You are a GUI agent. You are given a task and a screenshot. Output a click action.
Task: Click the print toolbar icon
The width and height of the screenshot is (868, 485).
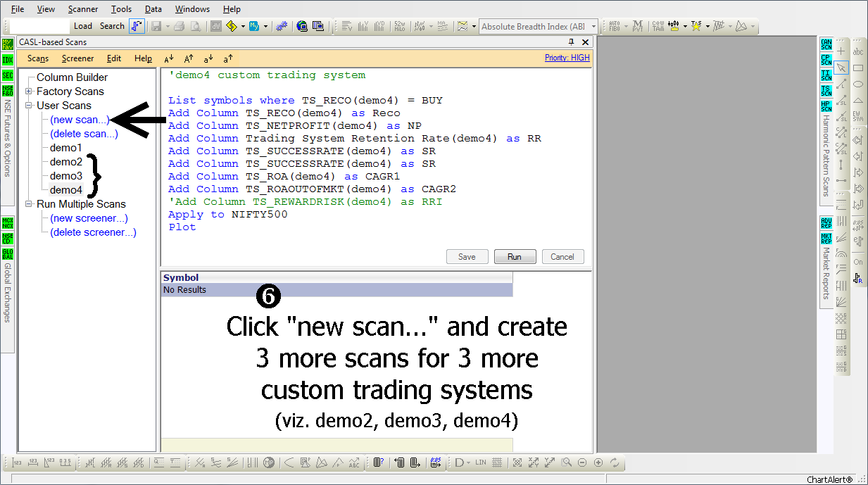[x=179, y=26]
